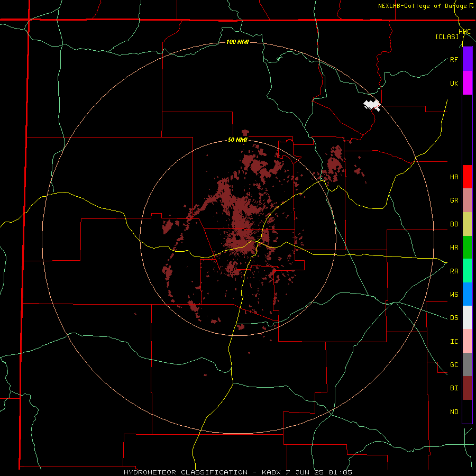Click the 100 NMI range ring label

click(237, 42)
